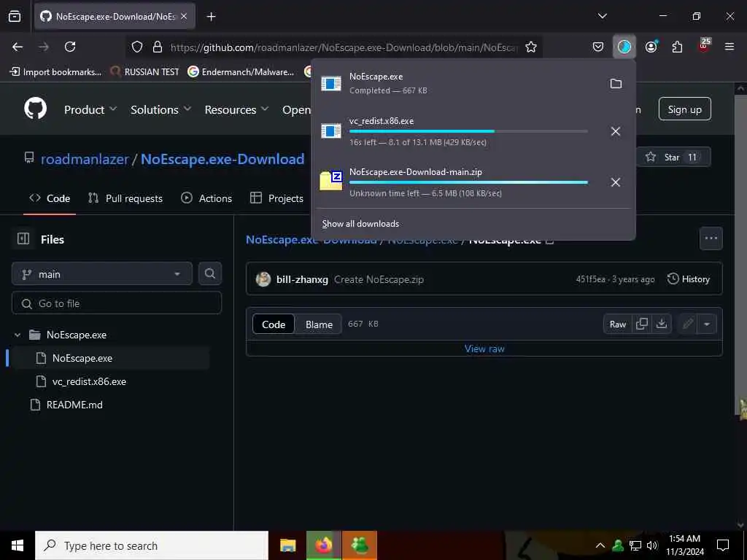Open the Raw file view
Screen dimensions: 747x560
point(617,324)
